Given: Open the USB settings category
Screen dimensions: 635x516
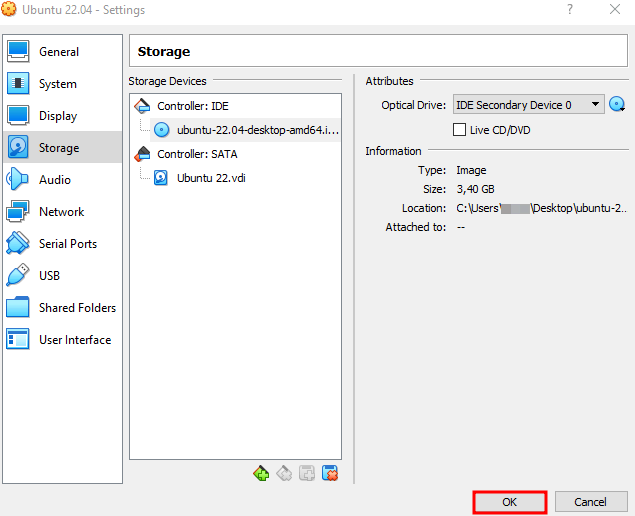Looking at the screenshot, I should coord(62,275).
